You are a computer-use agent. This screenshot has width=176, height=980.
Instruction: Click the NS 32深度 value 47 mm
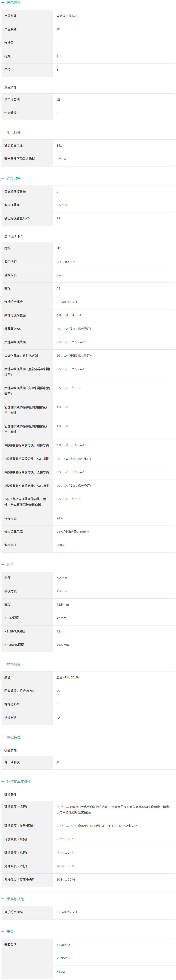point(61,618)
